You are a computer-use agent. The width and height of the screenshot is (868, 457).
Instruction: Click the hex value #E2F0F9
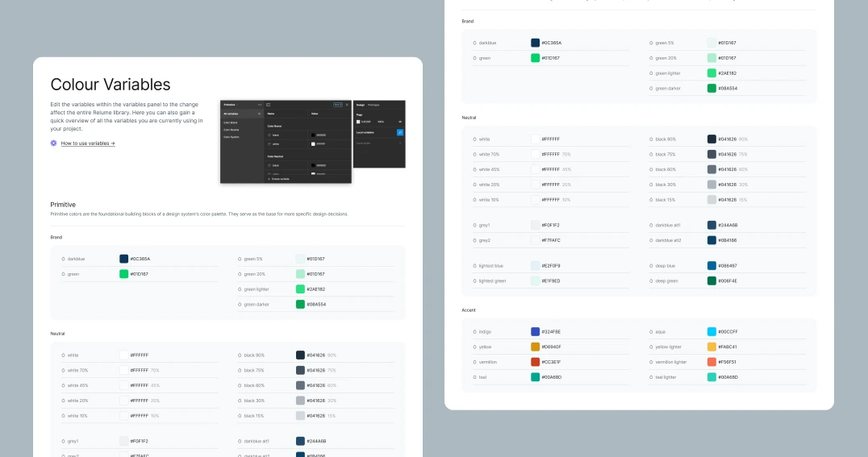click(551, 265)
